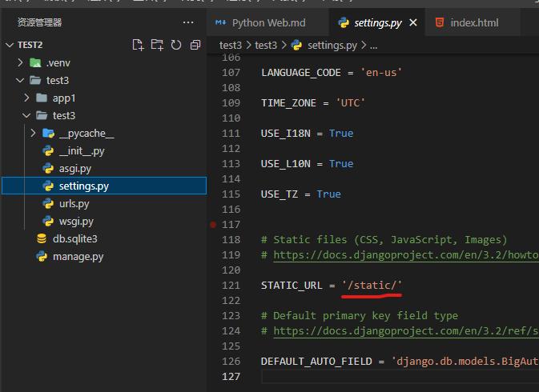Select the __pycache__ folder label

pos(86,133)
